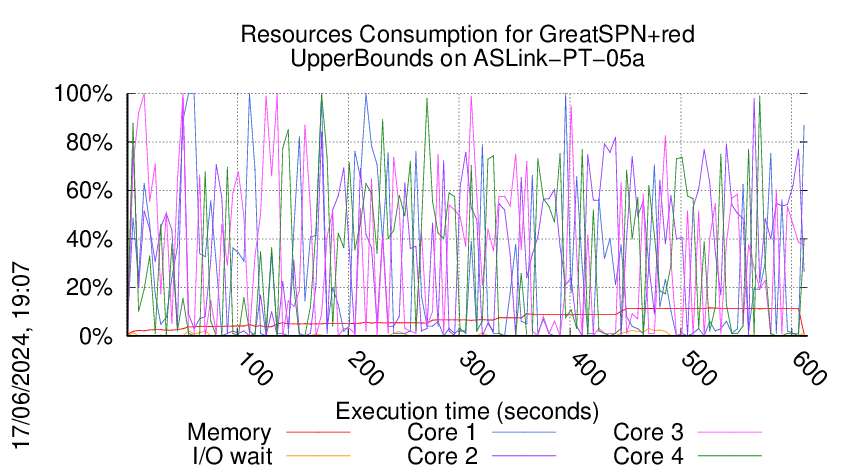Click the chart title 'Resources Consumption for GreatSPN+red'
This screenshot has width=850, height=475.
(467, 34)
